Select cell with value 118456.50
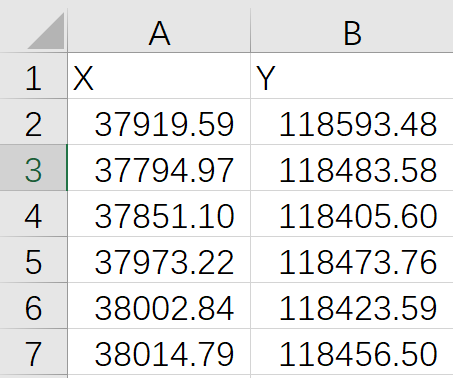Screen dimensions: 453x378 pyautogui.click(x=352, y=352)
